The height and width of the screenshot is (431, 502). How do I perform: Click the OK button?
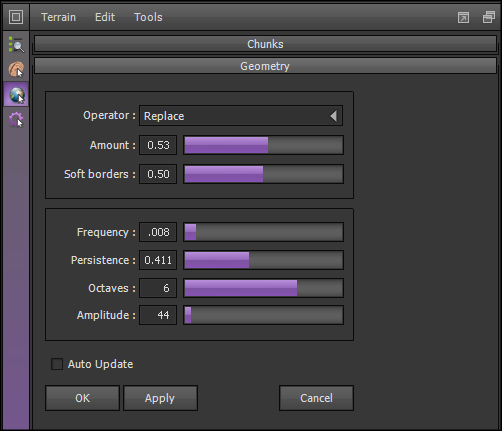82,398
